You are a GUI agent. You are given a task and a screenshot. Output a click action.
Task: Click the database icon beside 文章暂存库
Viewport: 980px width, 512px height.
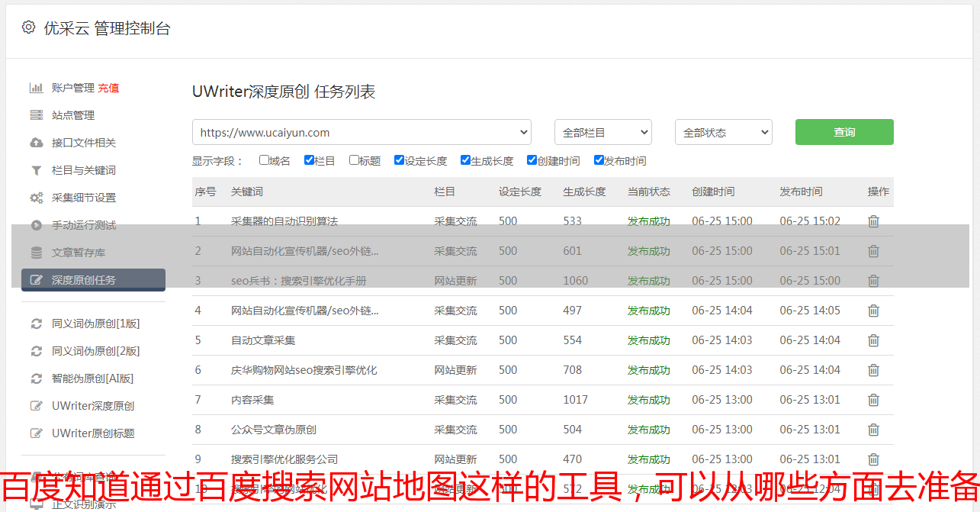point(36,253)
